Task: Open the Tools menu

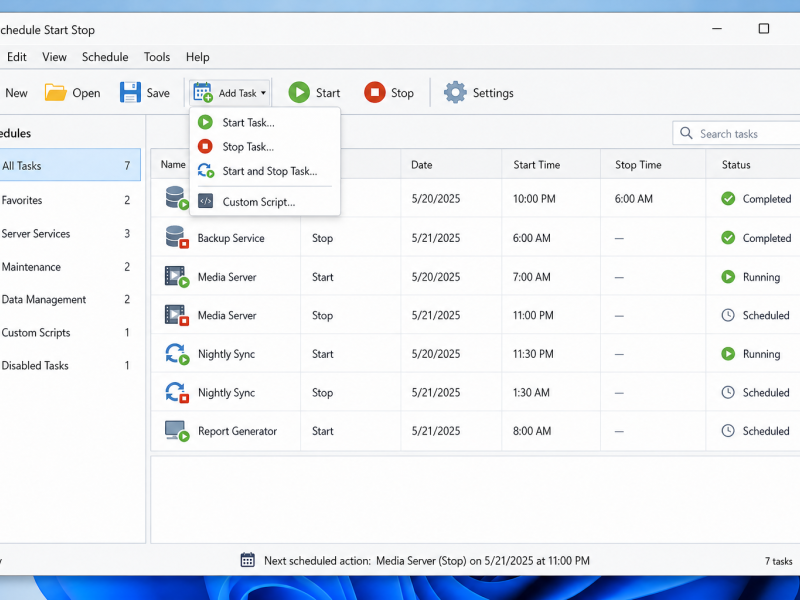Action: (x=157, y=57)
